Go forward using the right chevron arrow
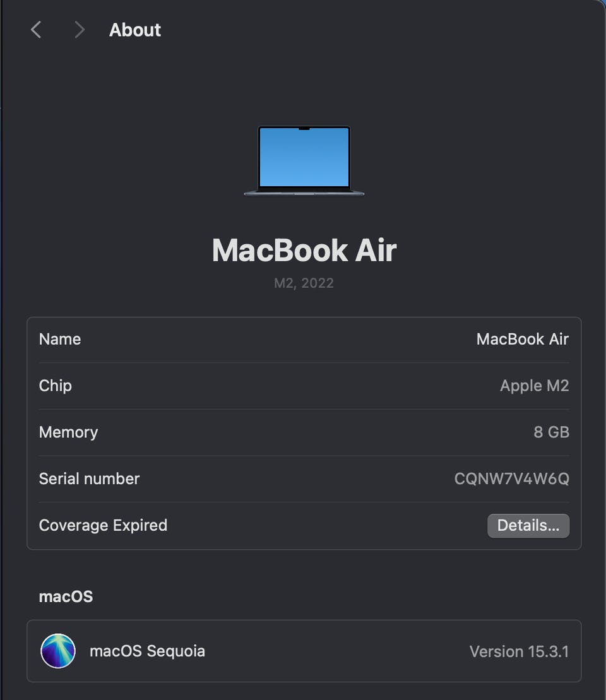Viewport: 606px width, 700px height. pos(79,30)
